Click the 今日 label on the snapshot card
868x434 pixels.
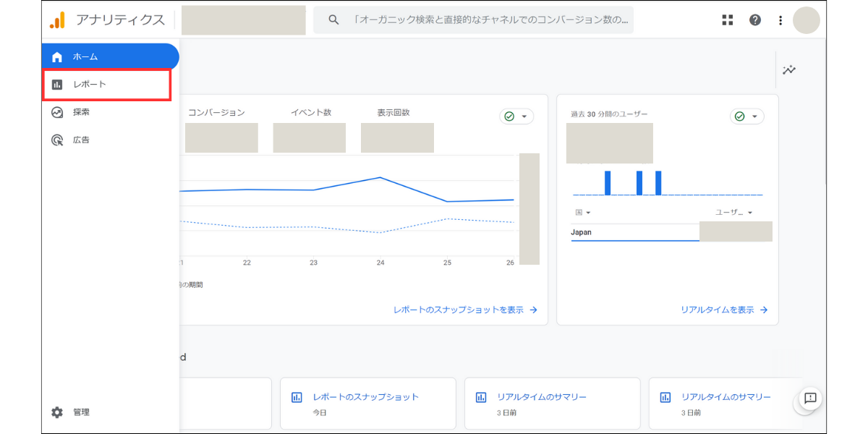(320, 412)
